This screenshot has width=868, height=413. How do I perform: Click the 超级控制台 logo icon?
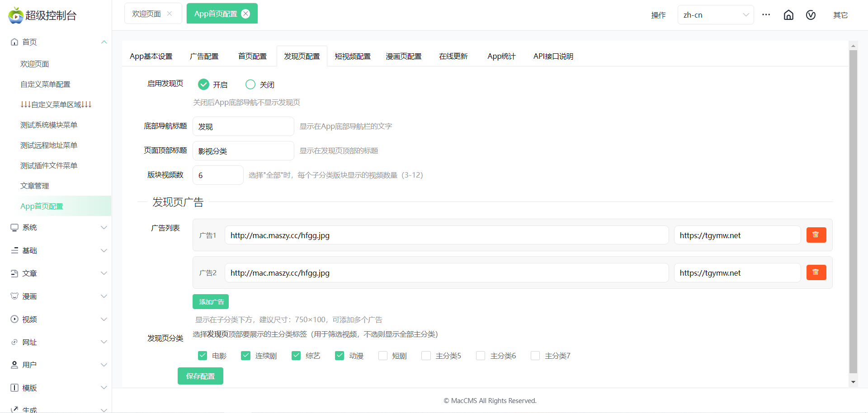(16, 15)
